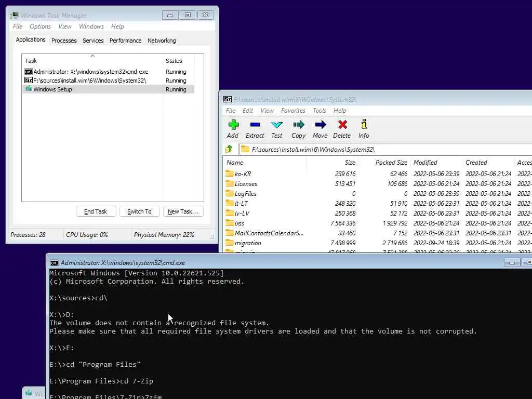Sort Task Manager list by Task column

coord(92,61)
